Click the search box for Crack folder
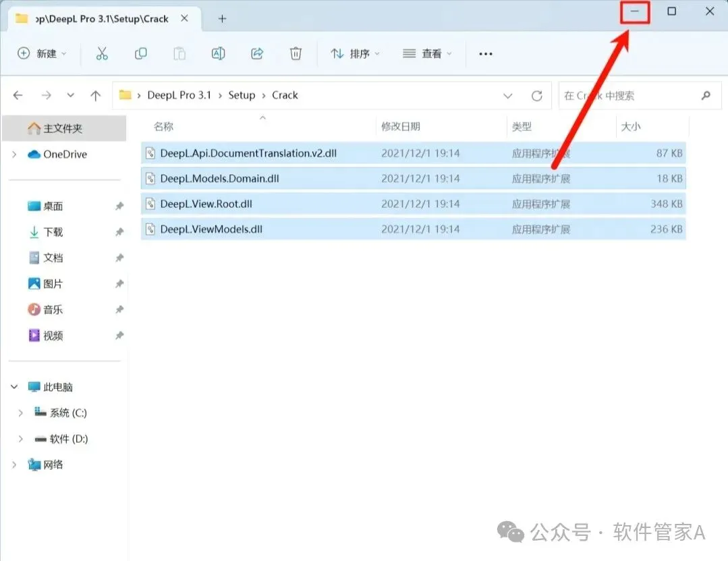 640,96
